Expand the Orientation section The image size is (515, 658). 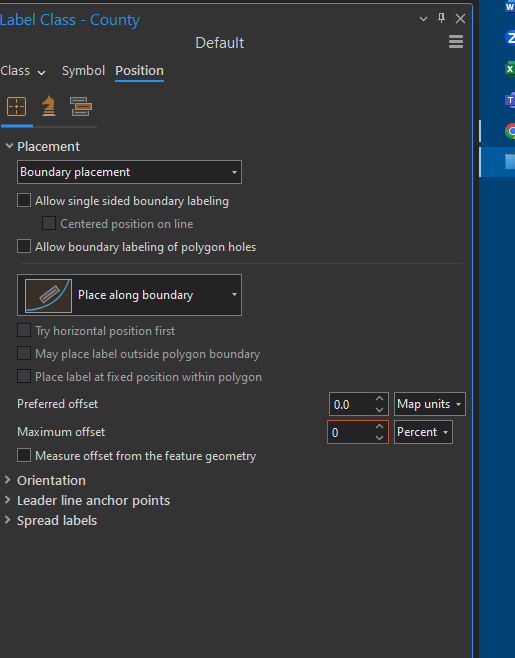(8, 480)
